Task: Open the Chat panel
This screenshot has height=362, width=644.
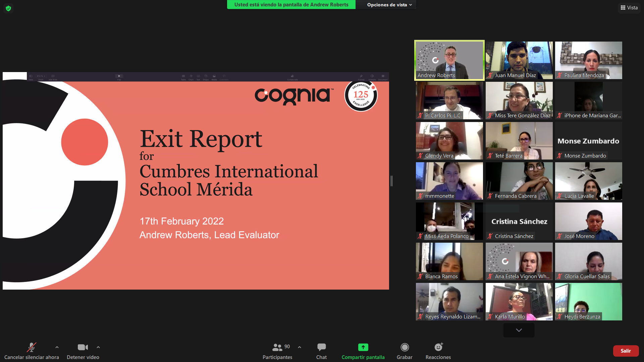Action: (x=321, y=351)
